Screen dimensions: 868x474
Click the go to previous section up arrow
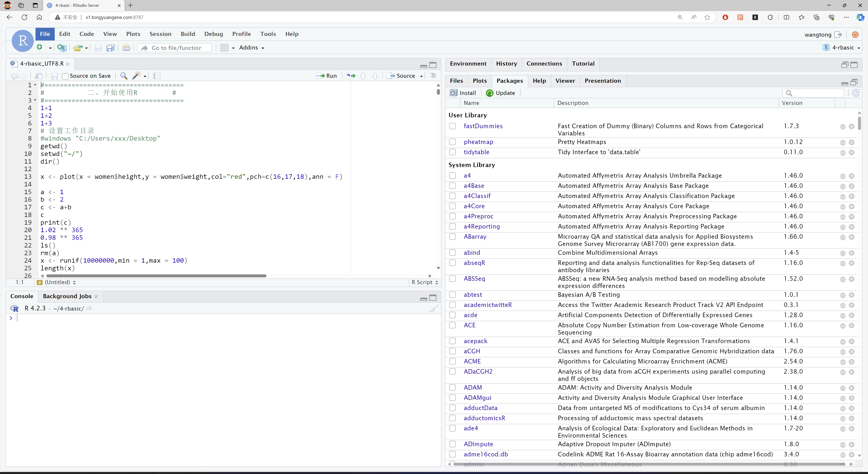click(x=363, y=76)
